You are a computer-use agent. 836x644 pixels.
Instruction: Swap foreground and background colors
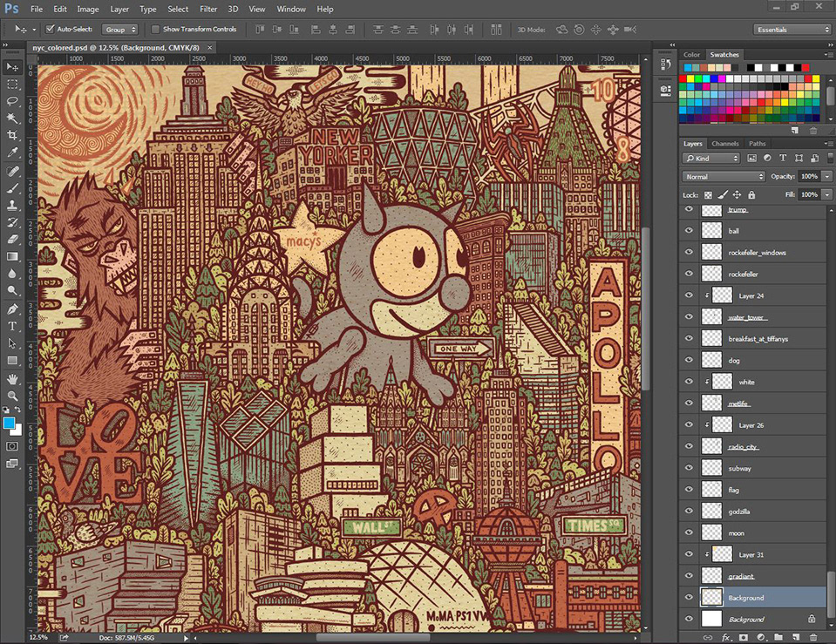[17, 410]
